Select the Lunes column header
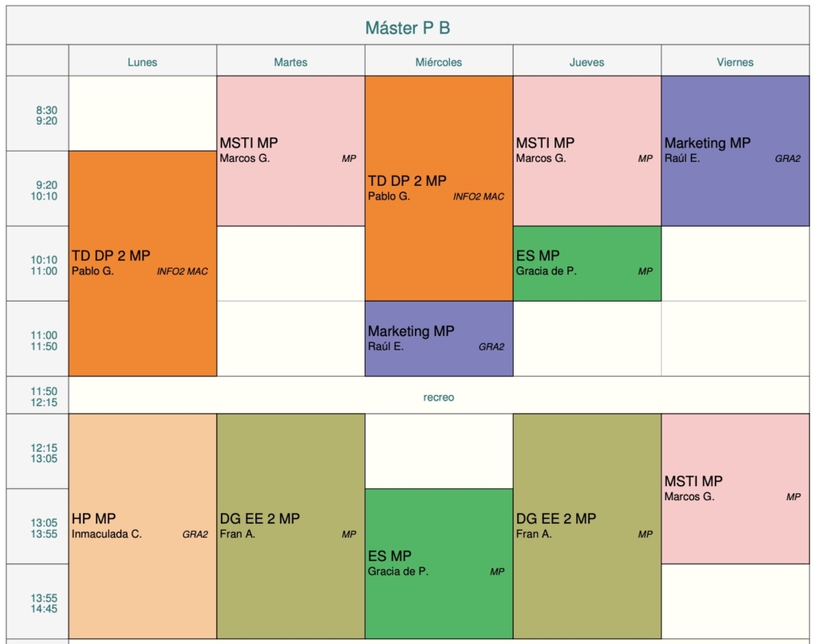Image resolution: width=817 pixels, height=644 pixels. pos(142,61)
